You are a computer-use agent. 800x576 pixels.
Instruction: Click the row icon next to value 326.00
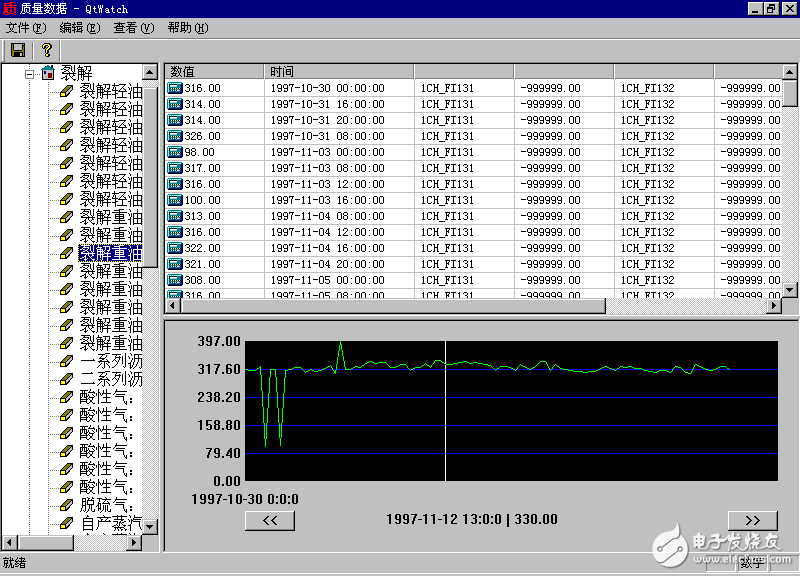(x=175, y=136)
